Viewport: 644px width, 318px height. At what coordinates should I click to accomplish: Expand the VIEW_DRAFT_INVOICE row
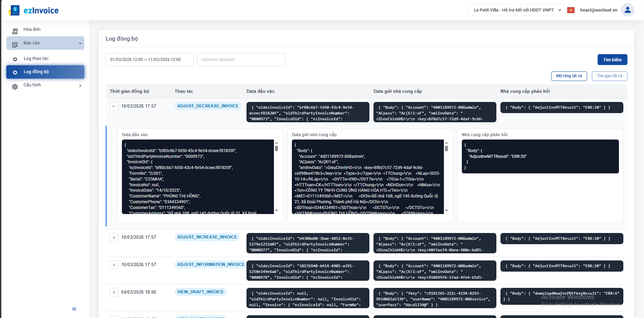pos(114,292)
